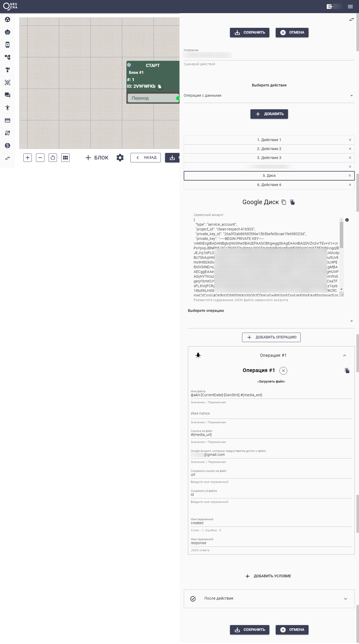
Task: Open the Выберите операцию dropdown
Action: point(271,321)
